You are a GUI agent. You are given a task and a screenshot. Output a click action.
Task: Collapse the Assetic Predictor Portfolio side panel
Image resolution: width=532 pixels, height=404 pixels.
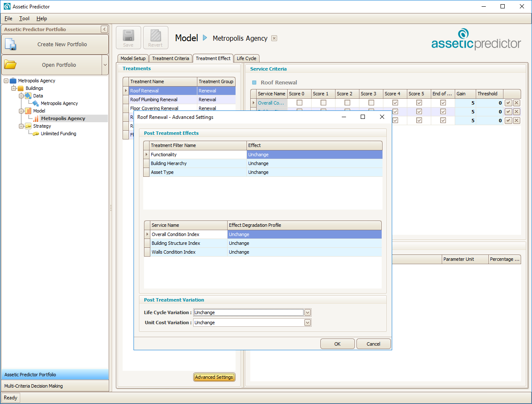pos(105,29)
